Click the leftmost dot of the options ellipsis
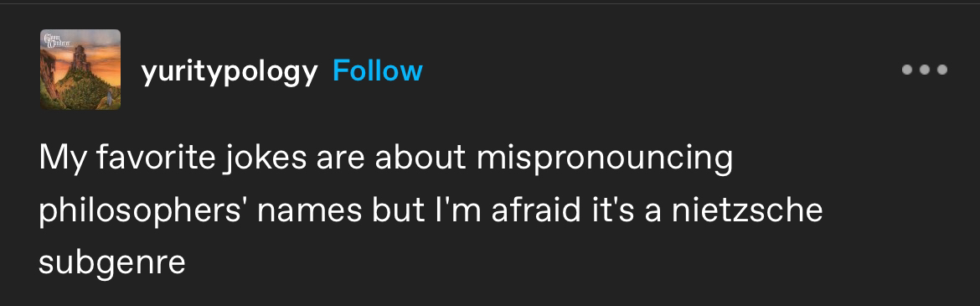 coord(907,70)
